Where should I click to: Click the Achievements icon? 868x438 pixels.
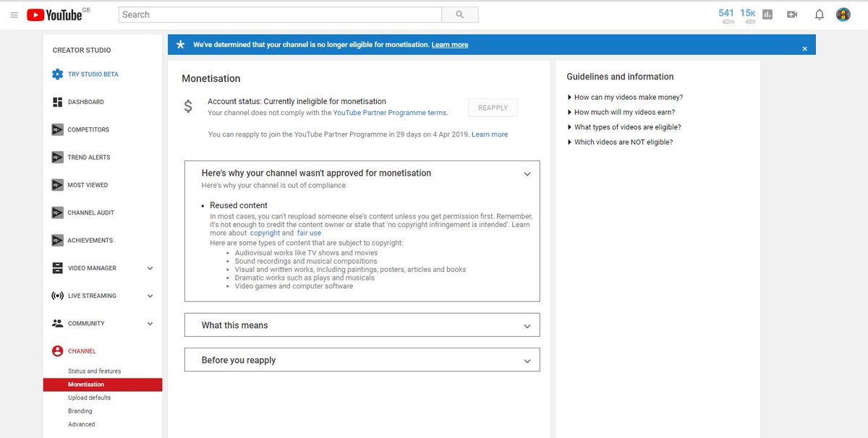58,240
